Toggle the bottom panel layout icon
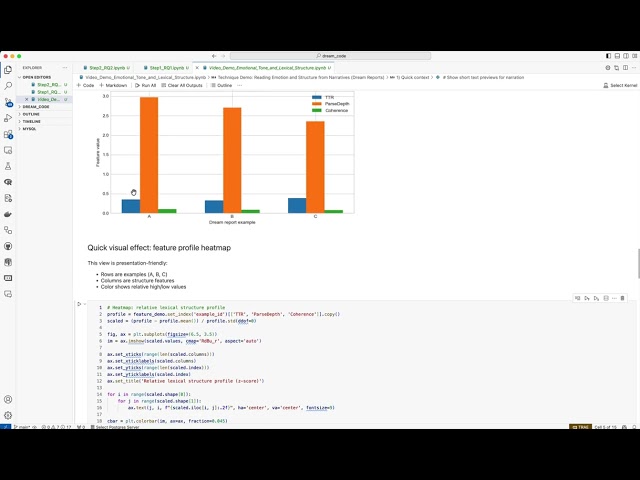Image resolution: width=640 pixels, height=480 pixels. coord(617,56)
